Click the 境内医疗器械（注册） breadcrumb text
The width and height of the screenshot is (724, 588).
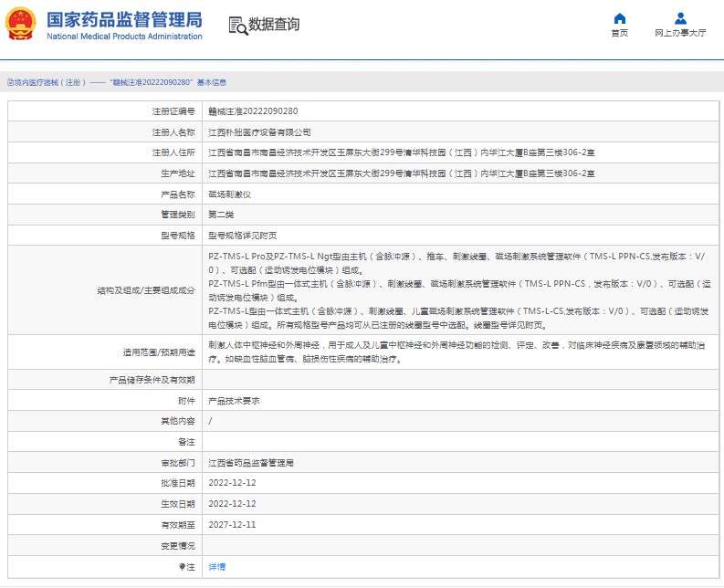pos(49,82)
